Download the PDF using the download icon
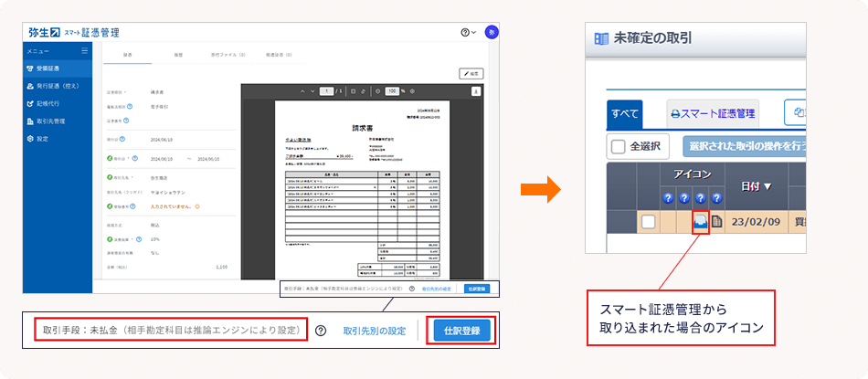The height and width of the screenshot is (379, 868). (475, 92)
